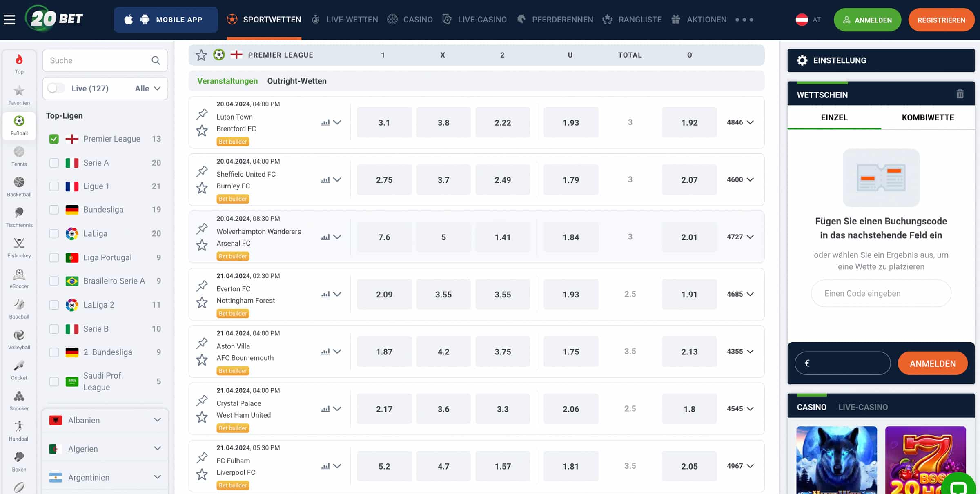Check the Bundesliga checkbox
Image resolution: width=980 pixels, height=494 pixels.
point(54,210)
